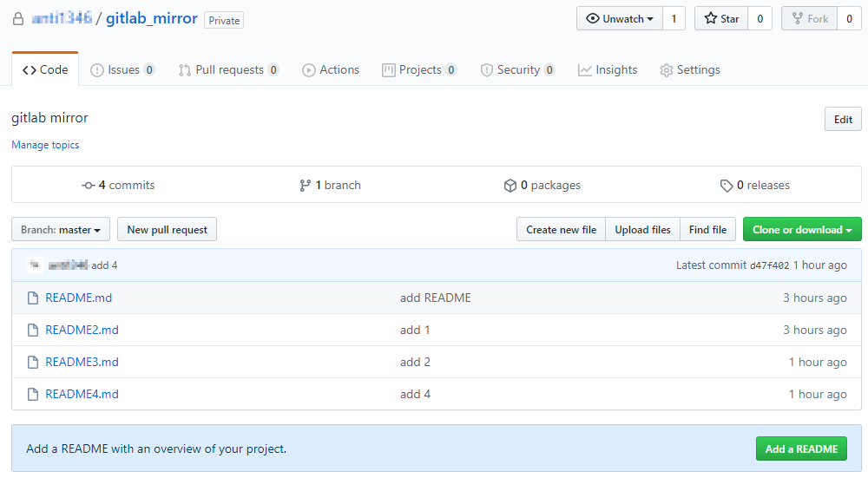Open the Pull requests tab
868x478 pixels.
point(228,69)
